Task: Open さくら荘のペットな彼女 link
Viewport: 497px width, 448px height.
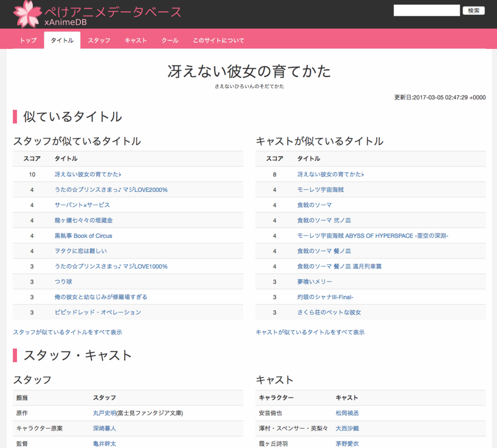Action: (329, 312)
